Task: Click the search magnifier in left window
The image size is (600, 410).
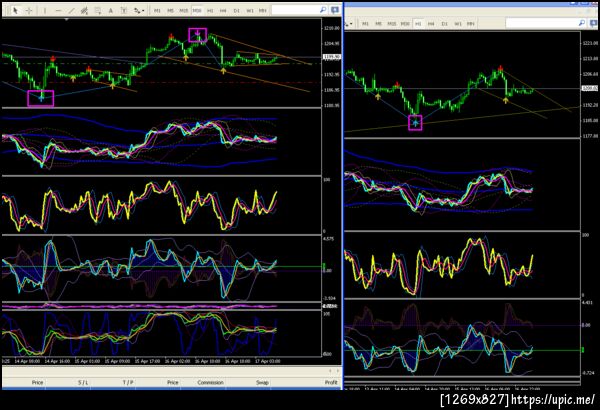Action: (x=323, y=10)
